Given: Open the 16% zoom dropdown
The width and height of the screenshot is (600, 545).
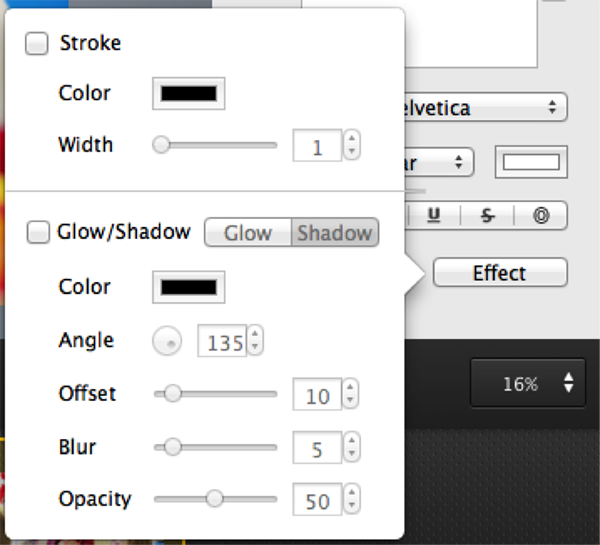Looking at the screenshot, I should (528, 383).
